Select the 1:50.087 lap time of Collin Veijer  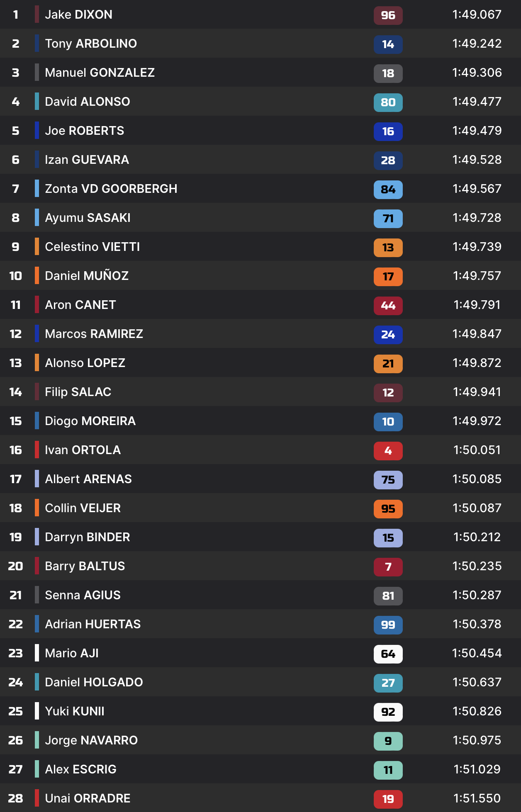[x=477, y=508]
